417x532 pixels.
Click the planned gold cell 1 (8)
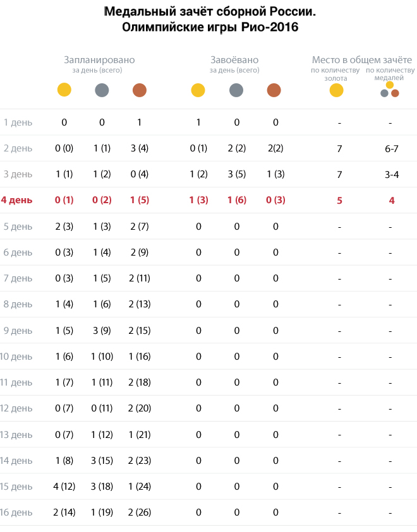(64, 461)
